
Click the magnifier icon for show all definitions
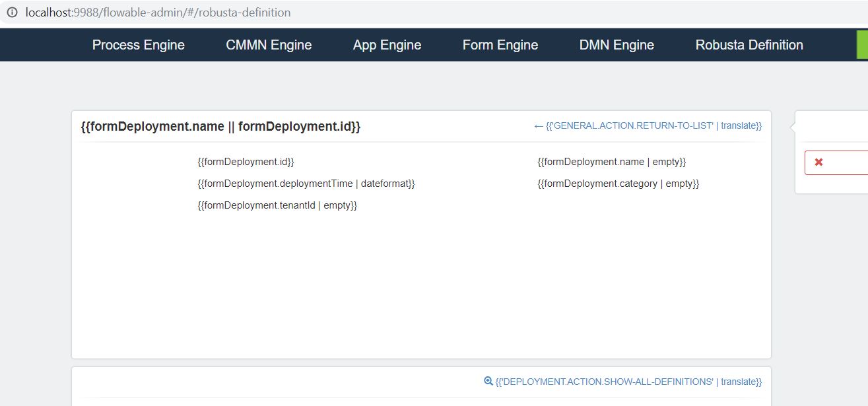488,382
